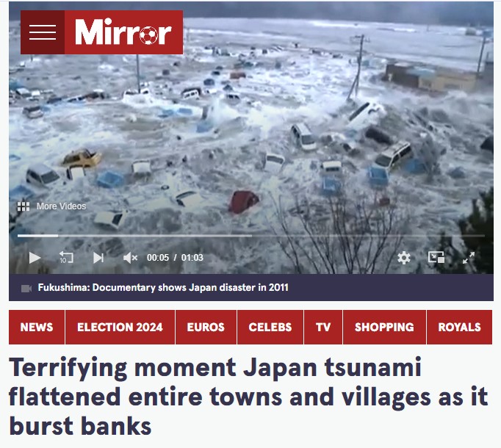The image size is (501, 448).
Task: Open the NEWS section tab
Action: [37, 328]
